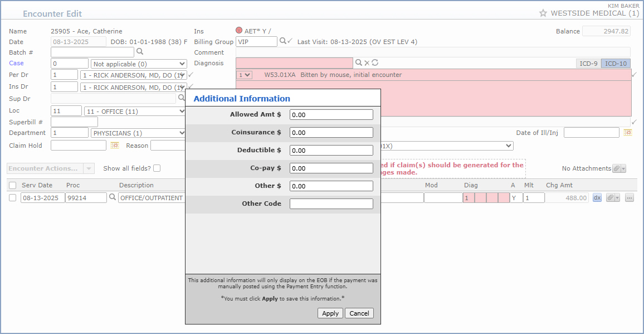
Task: Click the Batch # input field
Action: tap(92, 52)
